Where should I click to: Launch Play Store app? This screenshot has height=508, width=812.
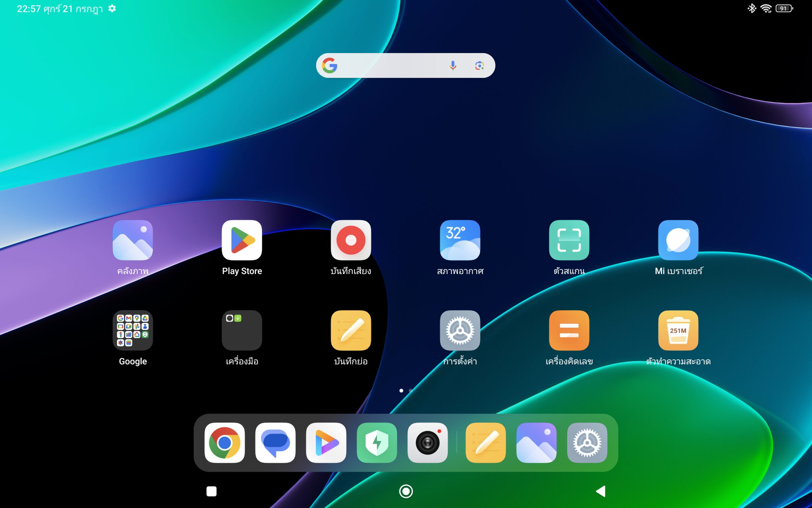pyautogui.click(x=242, y=240)
